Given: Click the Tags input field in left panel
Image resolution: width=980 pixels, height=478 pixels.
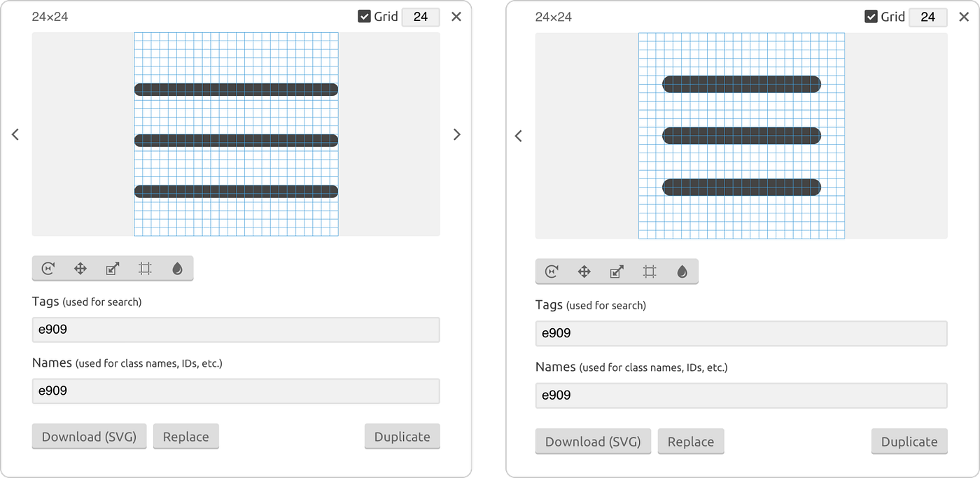Looking at the screenshot, I should 236,330.
